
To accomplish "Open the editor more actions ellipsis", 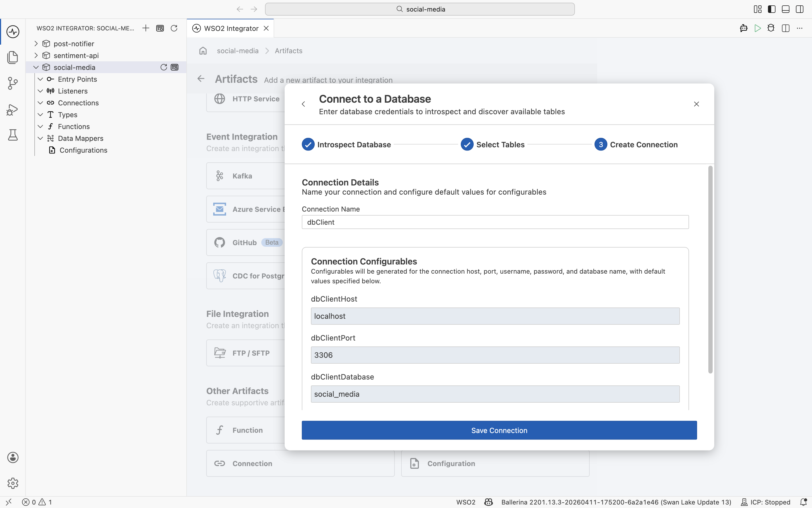I will point(800,28).
